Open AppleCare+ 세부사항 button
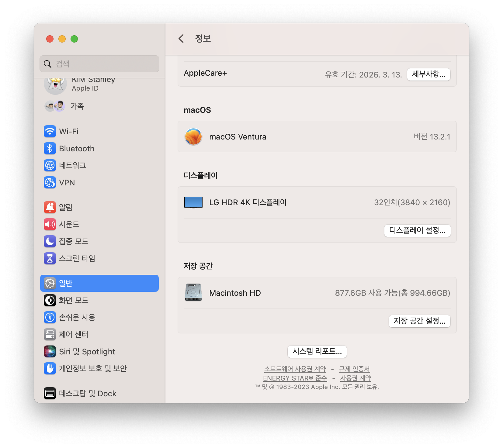This screenshot has width=503, height=448. (429, 74)
